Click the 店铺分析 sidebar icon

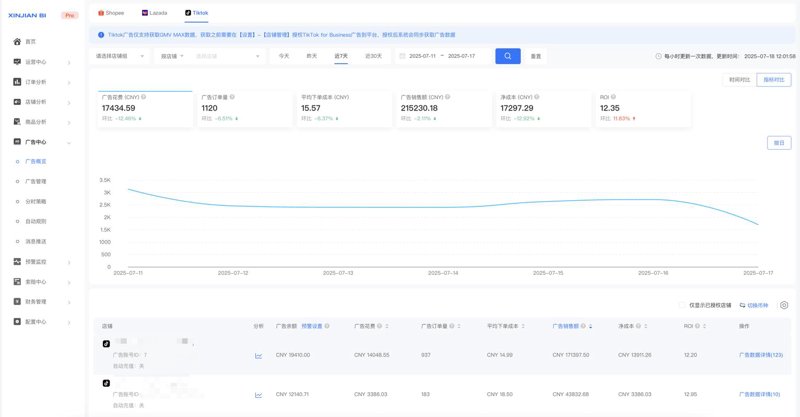(x=17, y=102)
